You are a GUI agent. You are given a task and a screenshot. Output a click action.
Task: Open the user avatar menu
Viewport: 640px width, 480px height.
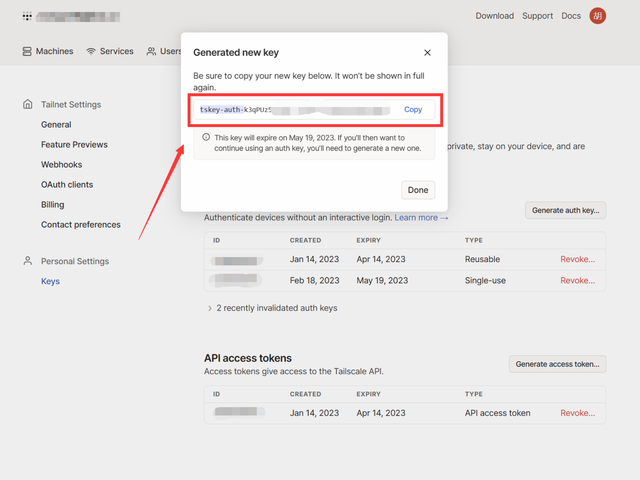click(x=597, y=16)
